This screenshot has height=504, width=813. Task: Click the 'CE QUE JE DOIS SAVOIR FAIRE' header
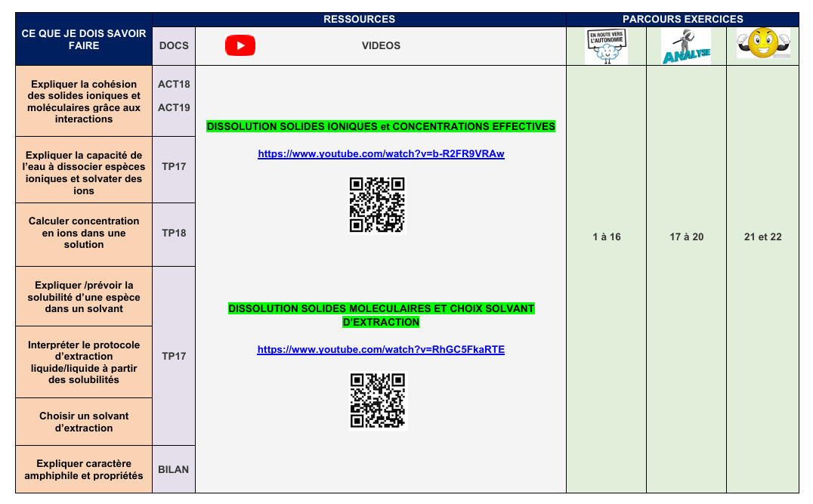83,39
